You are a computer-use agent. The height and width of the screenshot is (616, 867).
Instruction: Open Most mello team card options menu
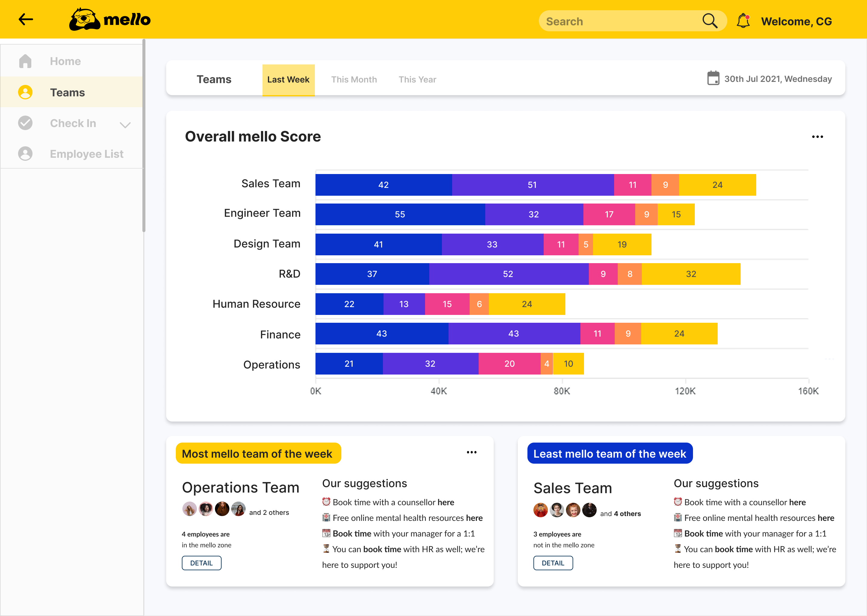(x=471, y=452)
